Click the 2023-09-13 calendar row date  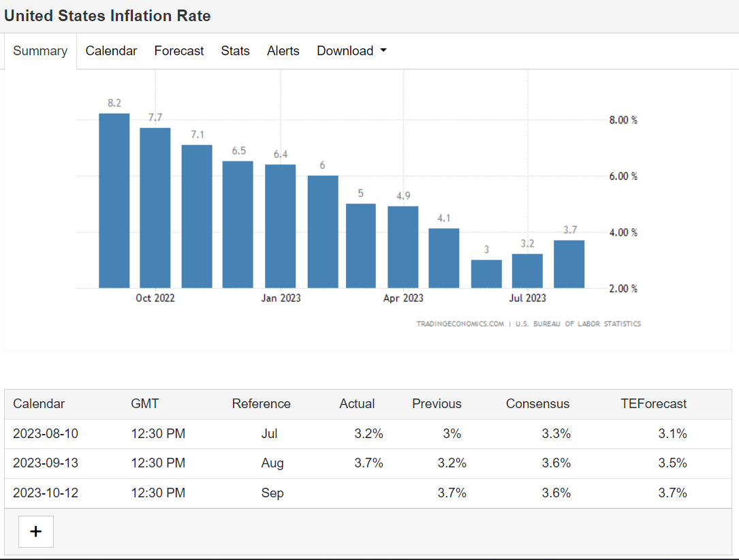[x=46, y=463]
